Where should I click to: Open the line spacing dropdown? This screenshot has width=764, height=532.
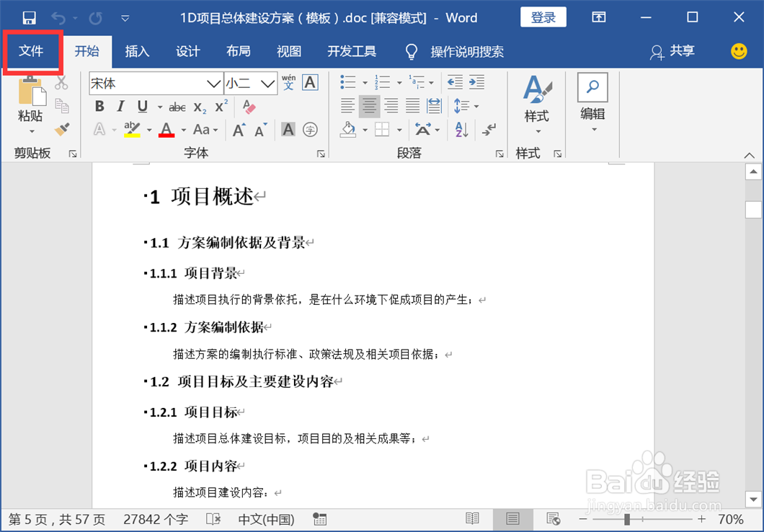[465, 106]
